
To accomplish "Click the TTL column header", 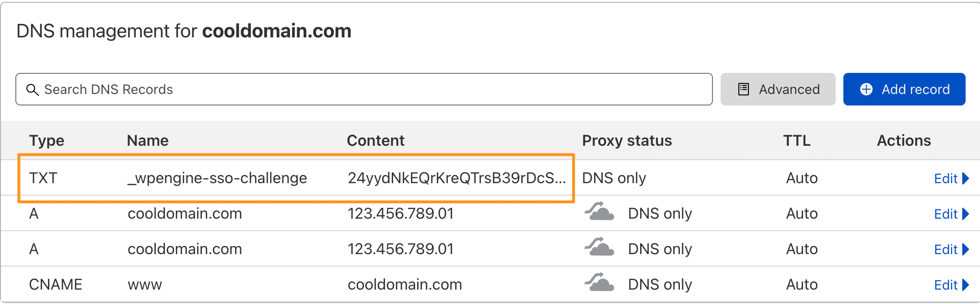I will [797, 140].
